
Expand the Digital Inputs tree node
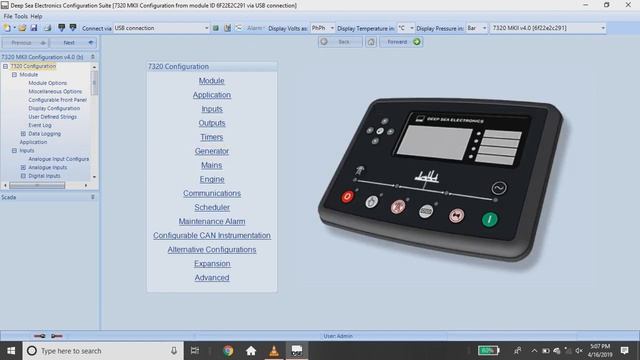point(23,176)
